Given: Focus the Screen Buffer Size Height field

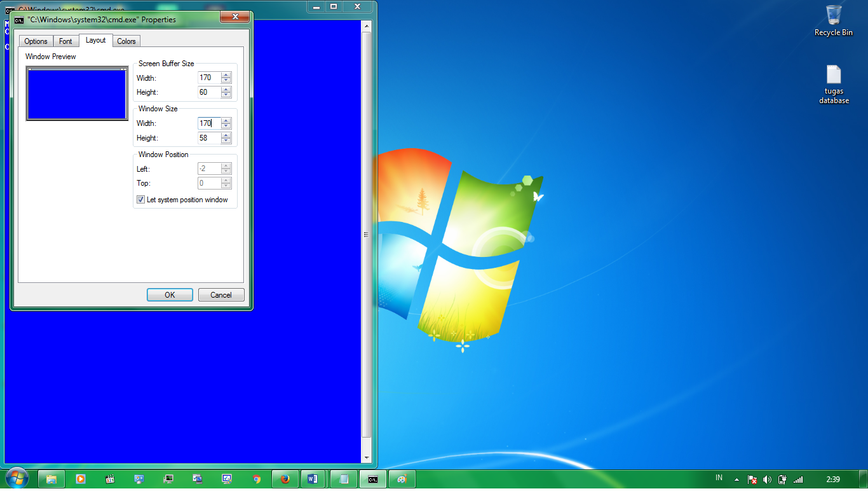Looking at the screenshot, I should 210,92.
